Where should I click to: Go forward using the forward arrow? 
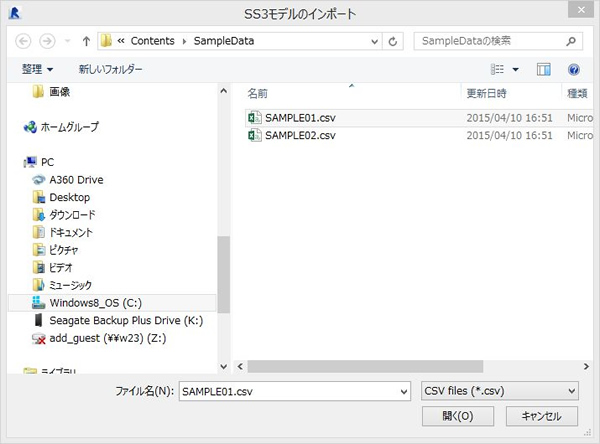(47, 41)
